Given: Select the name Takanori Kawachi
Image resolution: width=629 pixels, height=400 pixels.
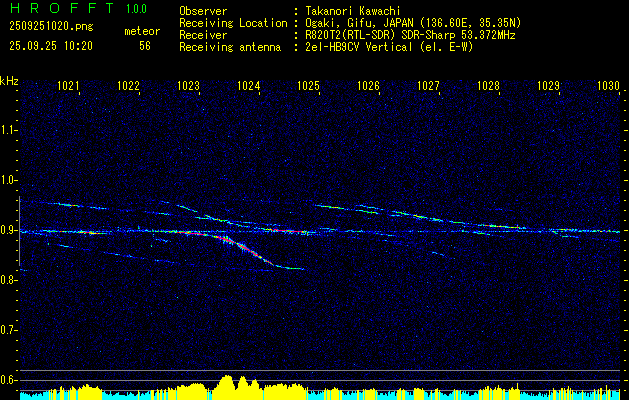Looking at the screenshot, I should tap(352, 11).
